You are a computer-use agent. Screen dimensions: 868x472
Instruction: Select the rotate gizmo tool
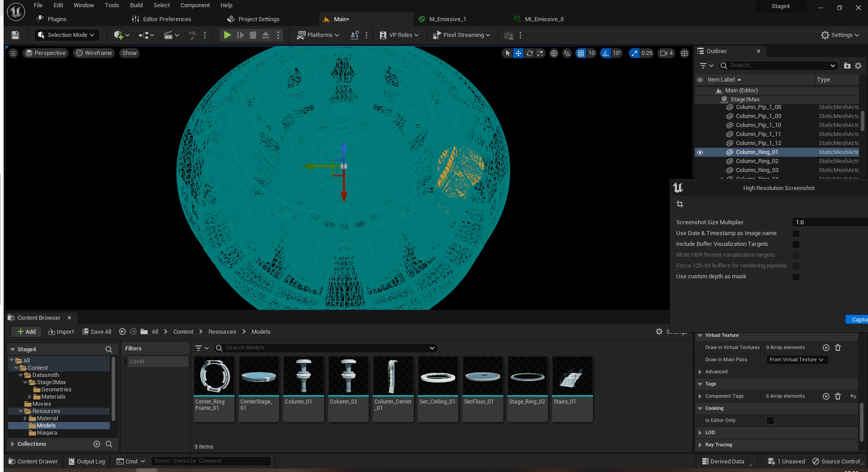pyautogui.click(x=529, y=53)
